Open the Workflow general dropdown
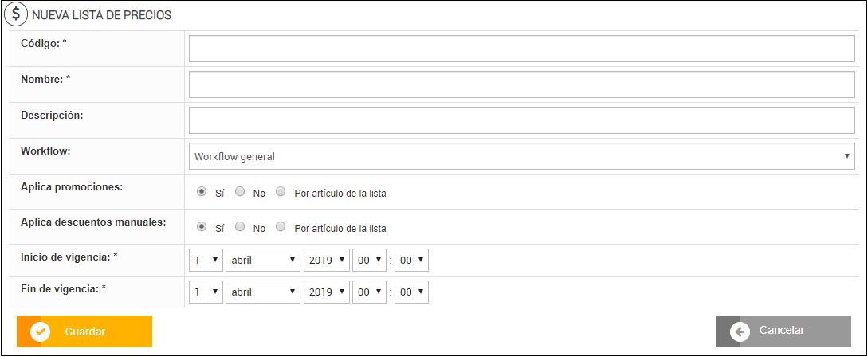 [x=521, y=156]
